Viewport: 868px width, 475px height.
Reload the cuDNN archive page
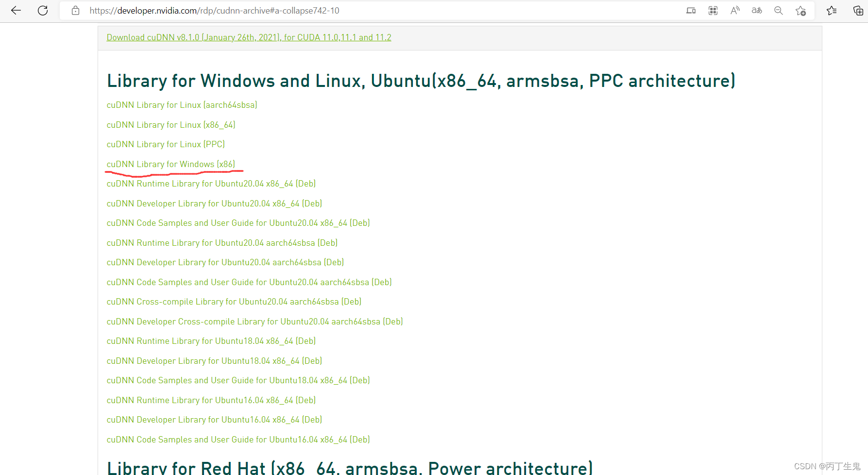click(x=43, y=10)
